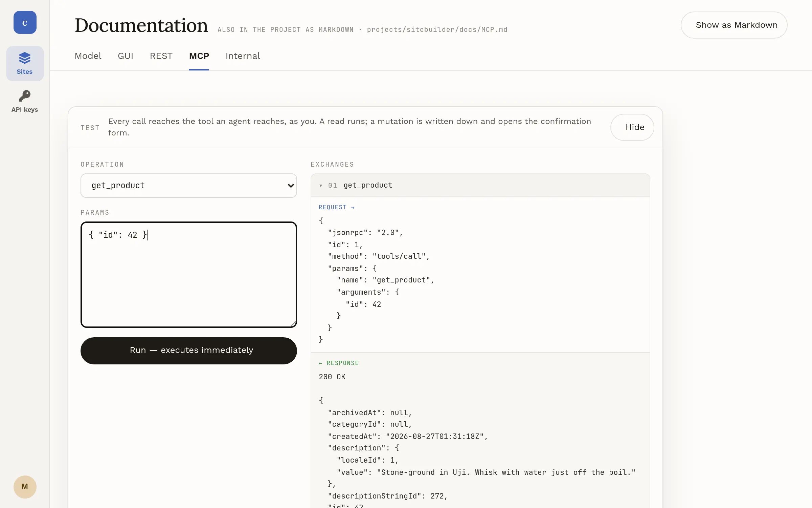Screen dimensions: 812x508
Task: Open the get_product operation dropdown
Action: click(189, 186)
